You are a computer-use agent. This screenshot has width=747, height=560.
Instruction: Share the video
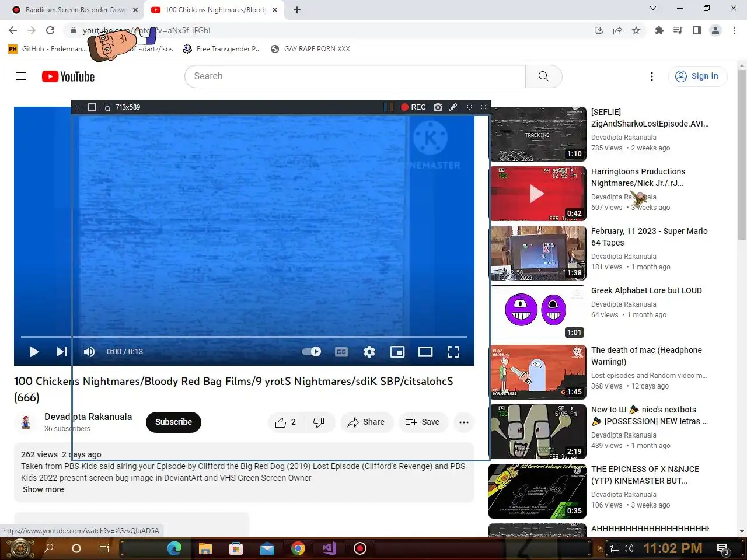366,422
